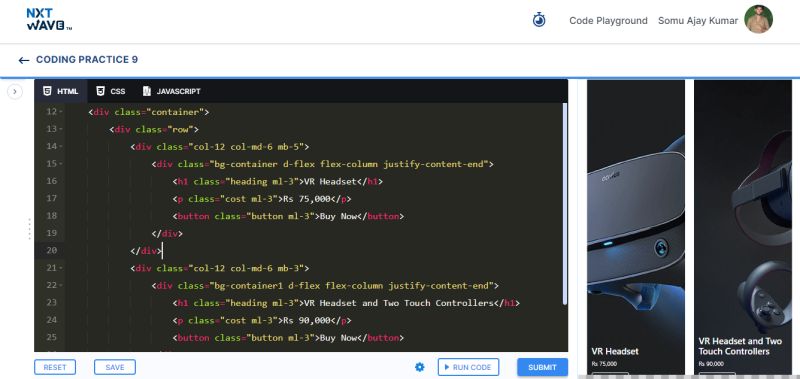Open editor settings gear icon
The width and height of the screenshot is (800, 379).
(x=419, y=367)
